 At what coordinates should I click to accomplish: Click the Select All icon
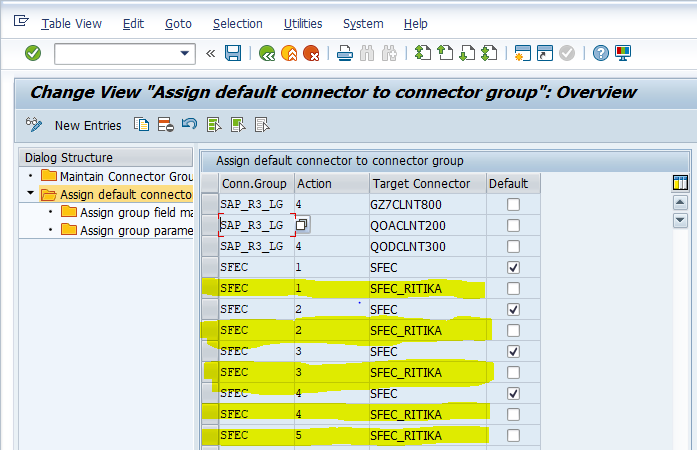click(x=214, y=125)
